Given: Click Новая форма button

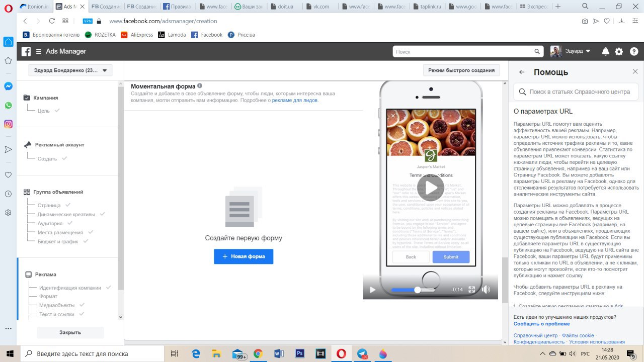Looking at the screenshot, I should tap(244, 256).
